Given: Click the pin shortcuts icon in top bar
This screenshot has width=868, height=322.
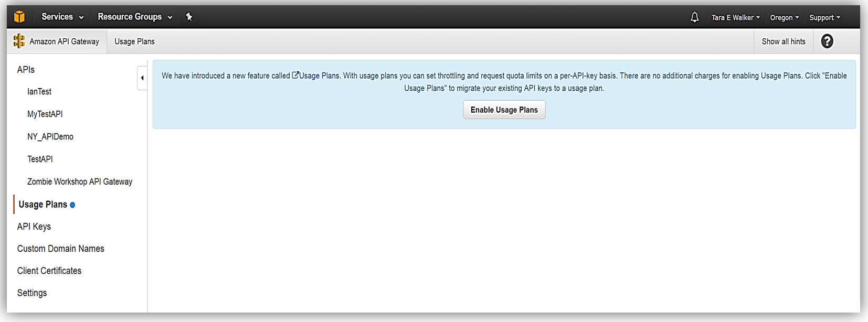Looking at the screenshot, I should [x=189, y=17].
